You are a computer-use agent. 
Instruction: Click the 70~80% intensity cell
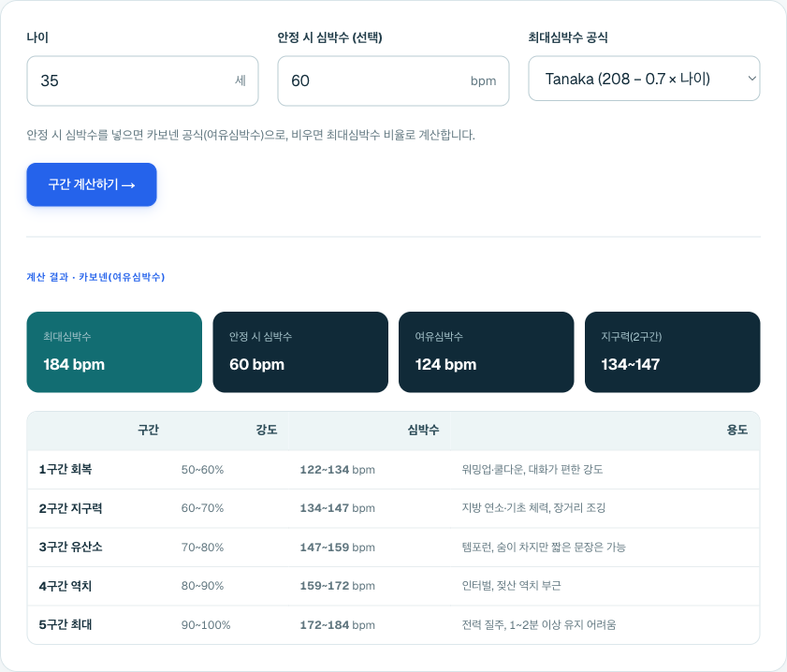click(x=202, y=548)
